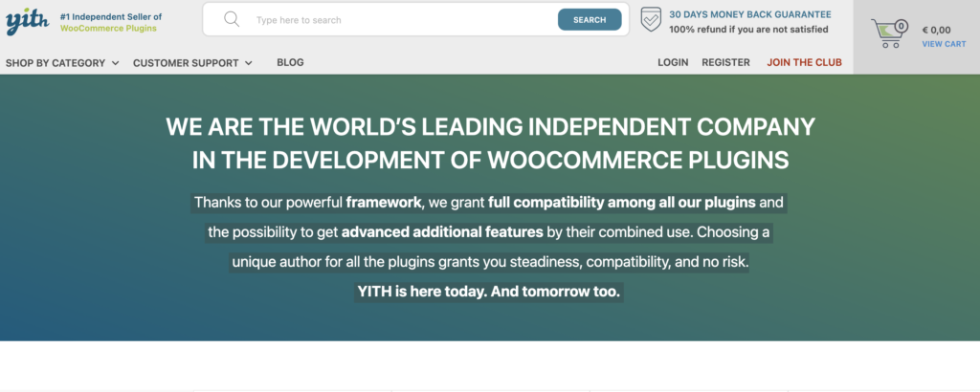Click the VIEW CART link

click(x=944, y=44)
